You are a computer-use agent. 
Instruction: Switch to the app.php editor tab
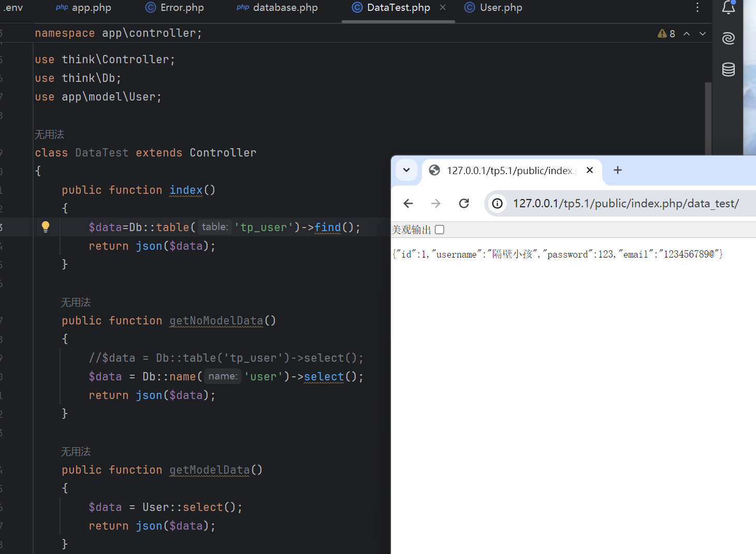pyautogui.click(x=83, y=8)
